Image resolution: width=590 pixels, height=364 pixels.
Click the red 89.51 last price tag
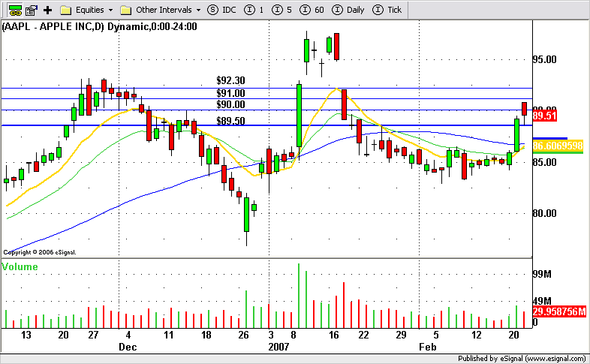544,116
